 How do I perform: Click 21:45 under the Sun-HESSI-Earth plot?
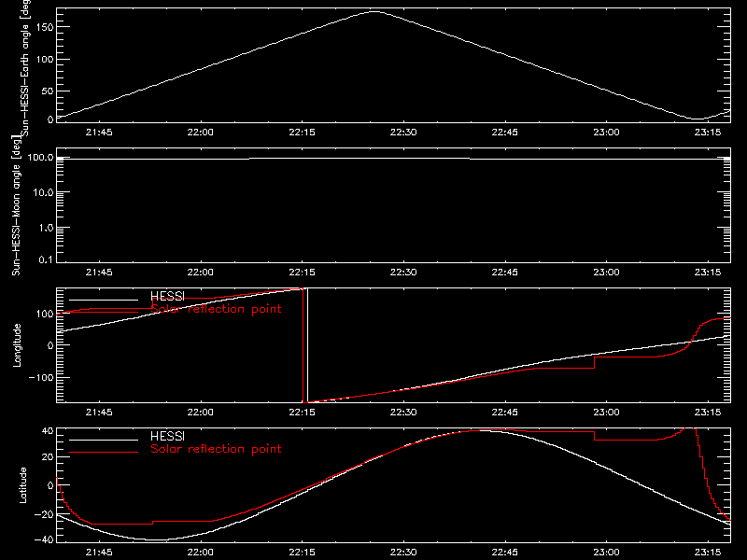[x=99, y=133]
